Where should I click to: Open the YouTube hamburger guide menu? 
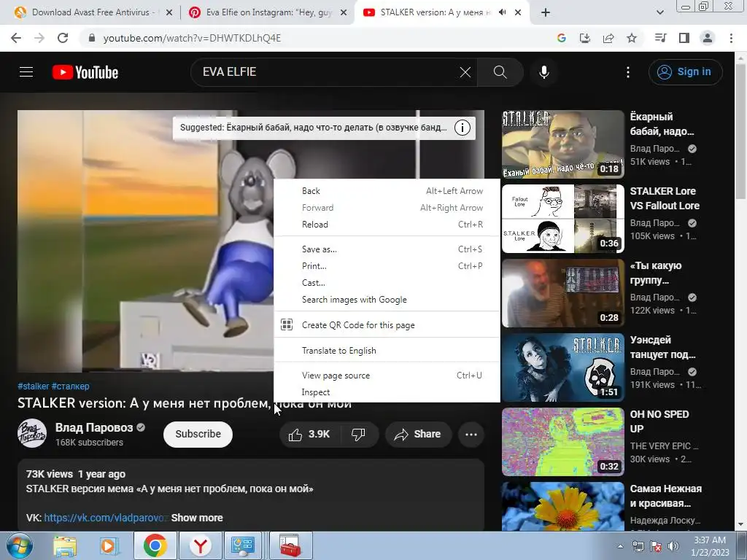click(26, 72)
